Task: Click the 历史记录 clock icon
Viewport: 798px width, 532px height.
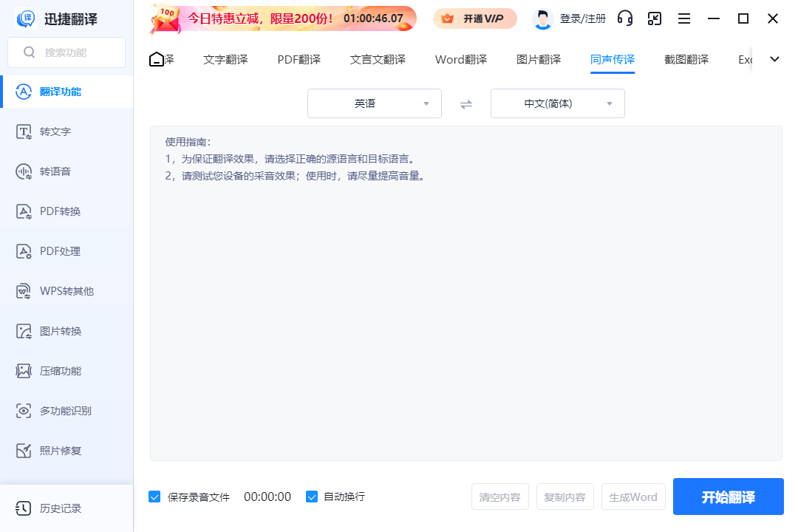Action: [24, 508]
